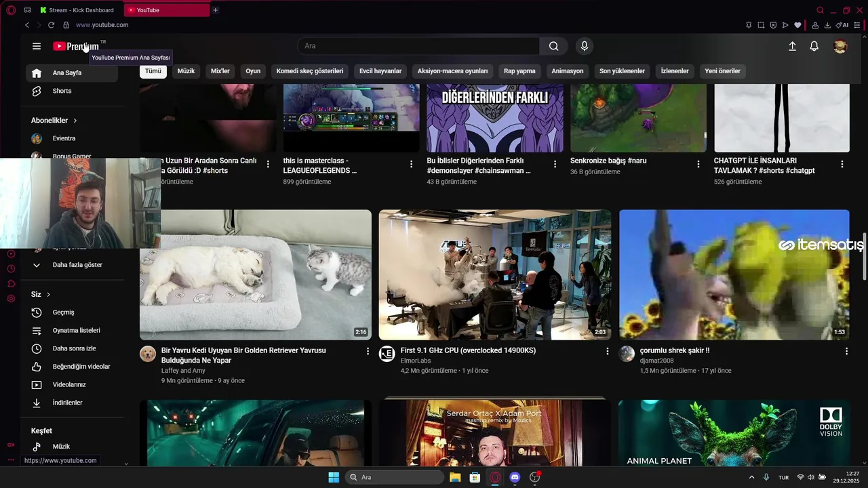Click the search magnifier button
This screenshot has width=868, height=488.
[x=554, y=46]
